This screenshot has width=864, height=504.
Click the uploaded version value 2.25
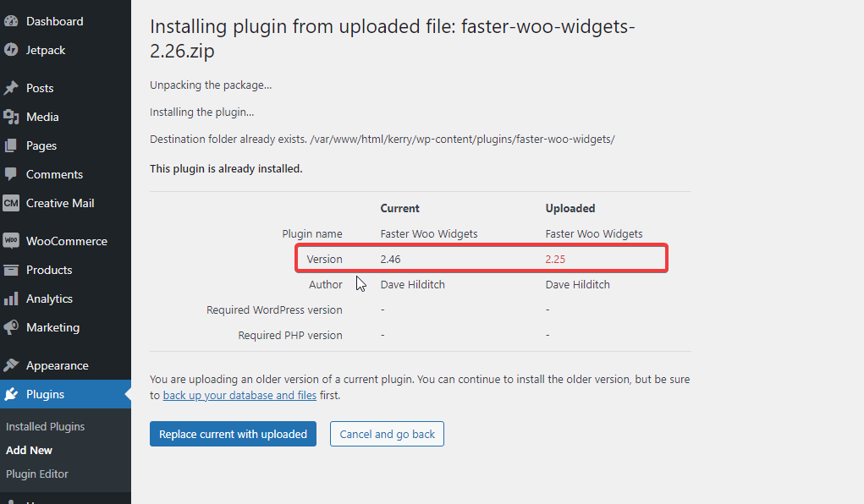pyautogui.click(x=555, y=259)
